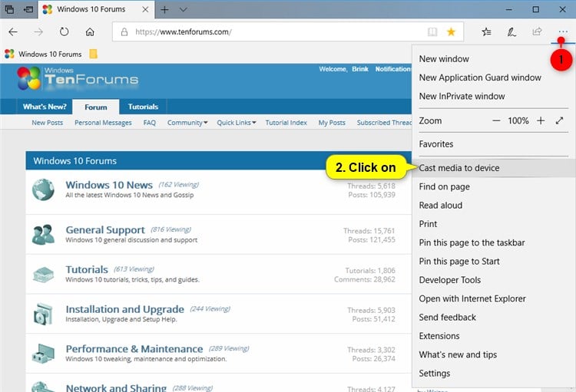Switch to Tutorials tab on site
The width and height of the screenshot is (576, 392).
click(143, 107)
